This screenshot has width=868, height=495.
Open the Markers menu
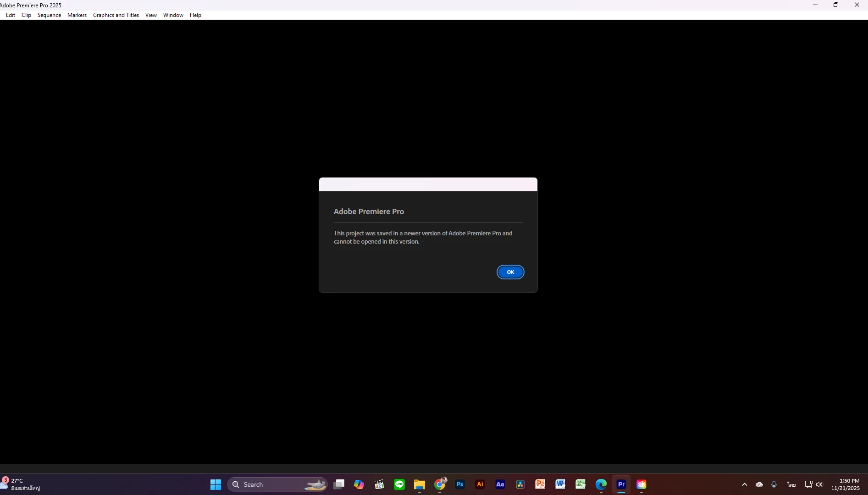77,15
